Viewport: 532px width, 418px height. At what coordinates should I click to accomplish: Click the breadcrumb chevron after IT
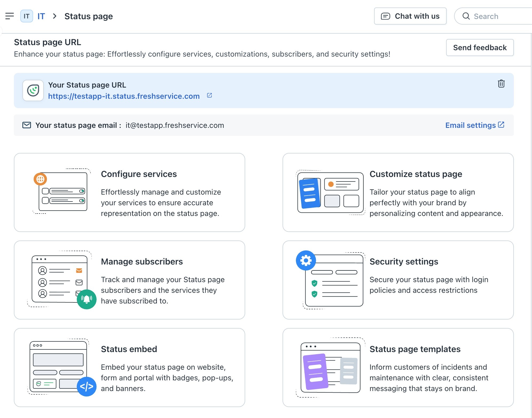[x=55, y=16]
